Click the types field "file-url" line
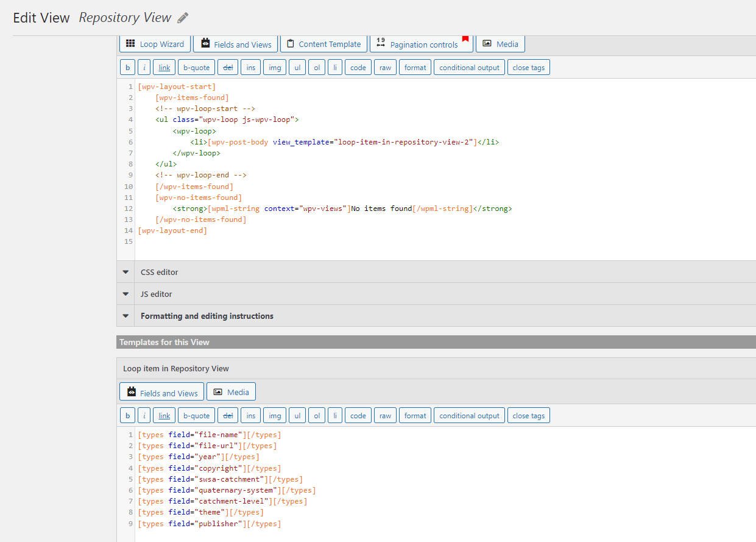 point(207,446)
